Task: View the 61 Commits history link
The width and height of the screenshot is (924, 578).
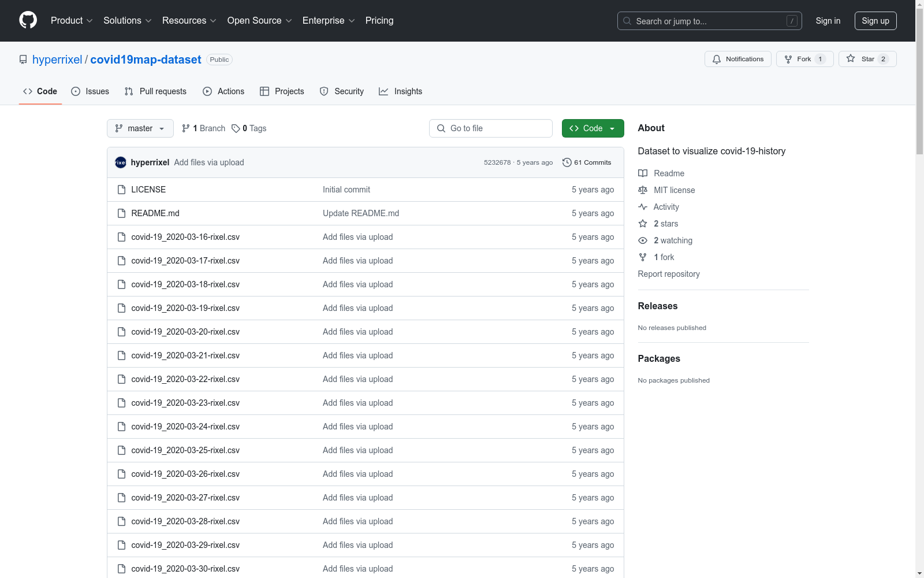Action: pos(587,162)
